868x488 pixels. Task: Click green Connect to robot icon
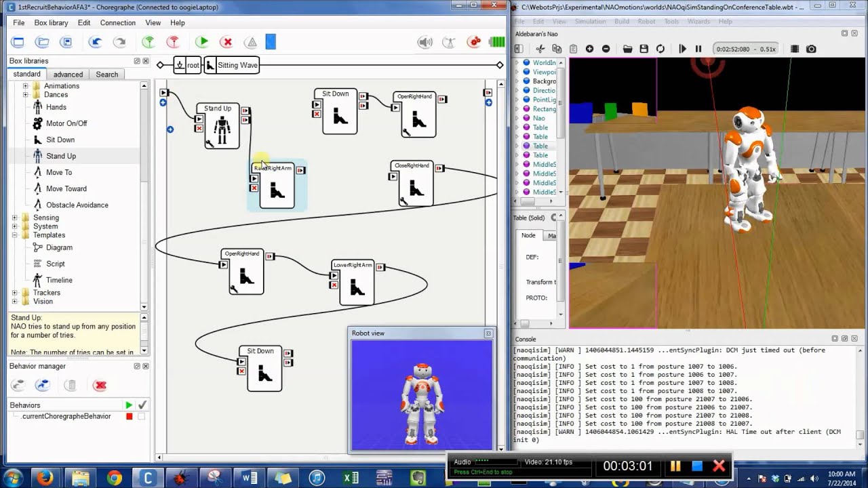(149, 42)
